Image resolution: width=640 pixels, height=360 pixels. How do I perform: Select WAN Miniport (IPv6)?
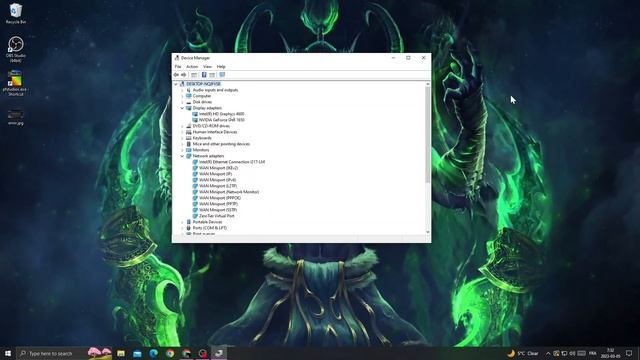pos(218,180)
